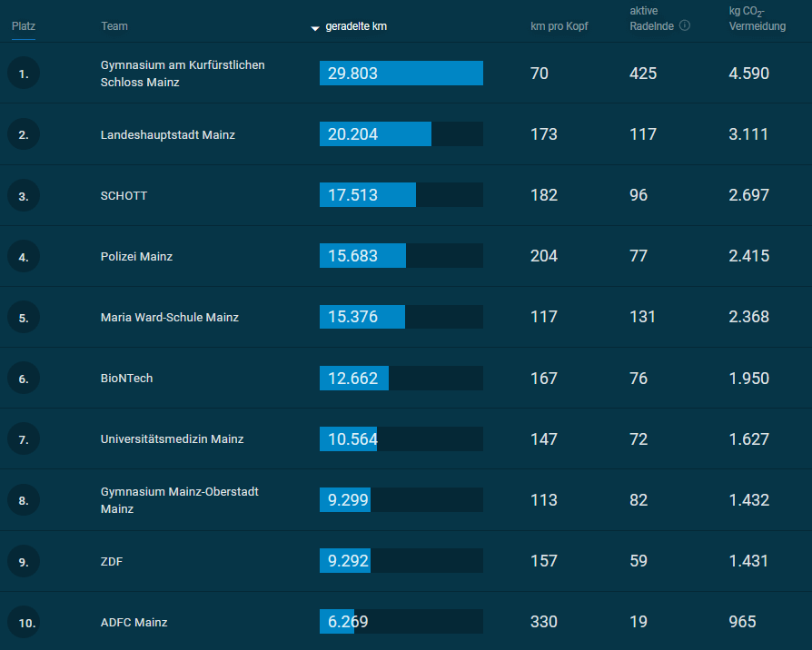Click the rank 1 circle badge
This screenshot has width=812, height=650.
pos(24,74)
